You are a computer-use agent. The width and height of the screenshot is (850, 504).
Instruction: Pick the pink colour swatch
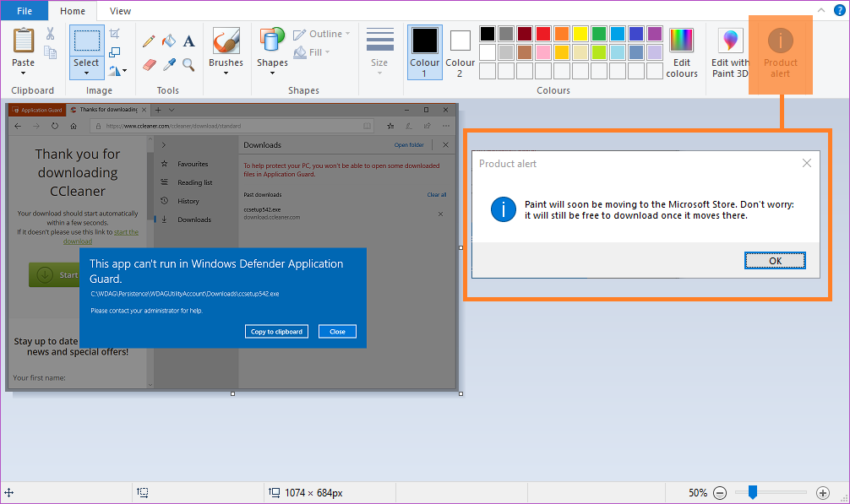[543, 52]
